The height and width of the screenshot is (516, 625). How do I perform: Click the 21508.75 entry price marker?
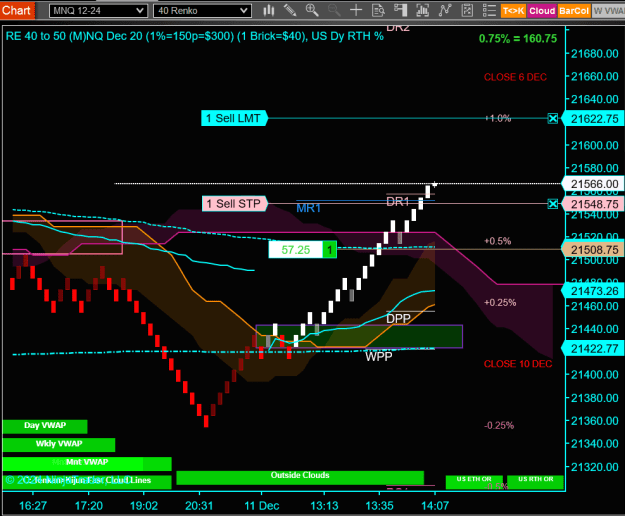594,250
